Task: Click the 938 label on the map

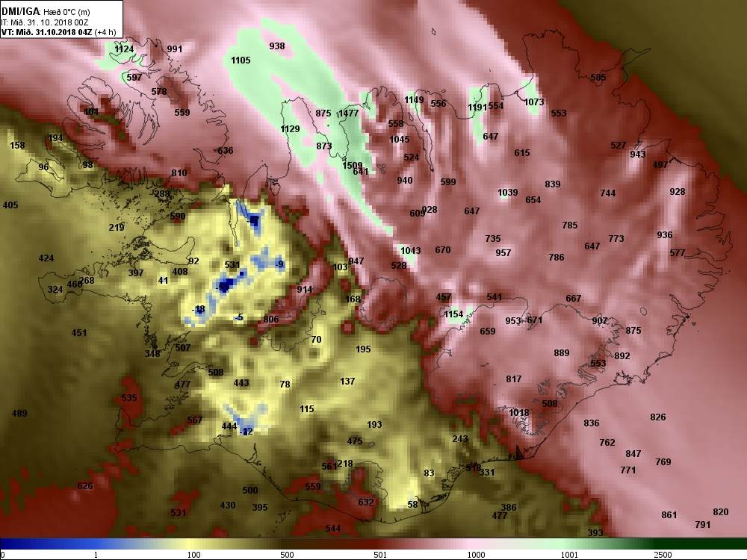Action: tap(277, 46)
